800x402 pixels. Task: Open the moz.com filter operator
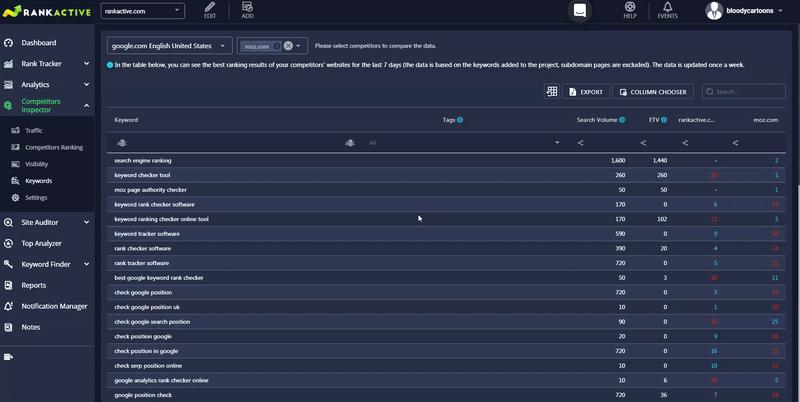tap(735, 143)
